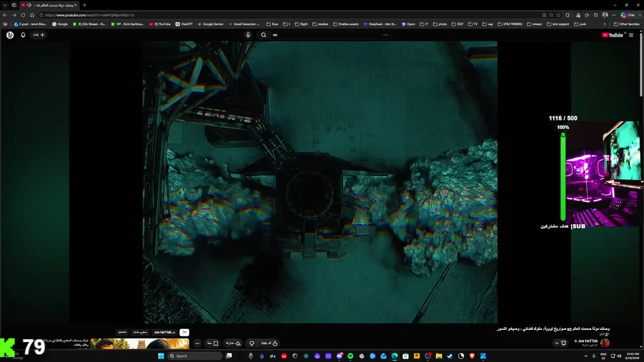Open Spotify from the taskbar
Viewport: 644px width, 362px height.
pos(350,356)
